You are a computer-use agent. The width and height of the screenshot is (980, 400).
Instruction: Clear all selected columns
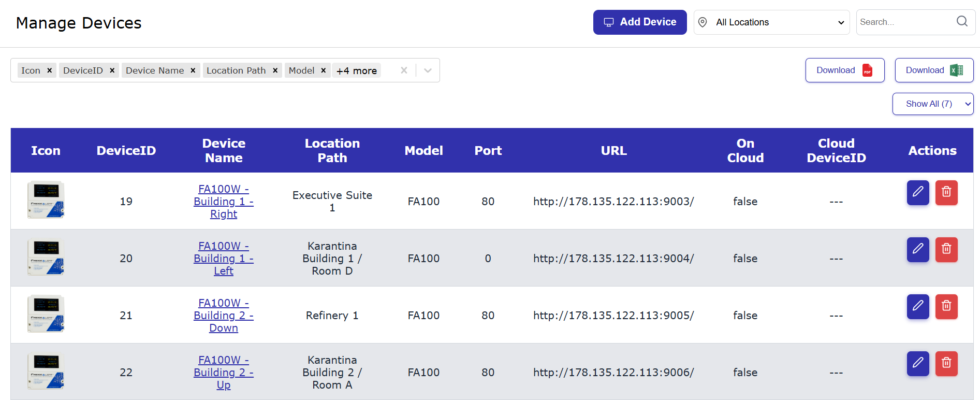[x=404, y=70]
